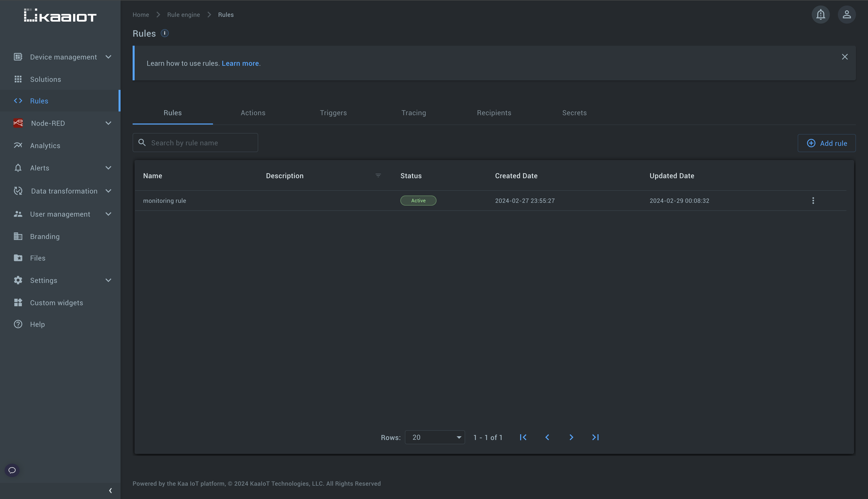The width and height of the screenshot is (868, 499).
Task: Click the Analytics chart icon
Action: tap(18, 145)
